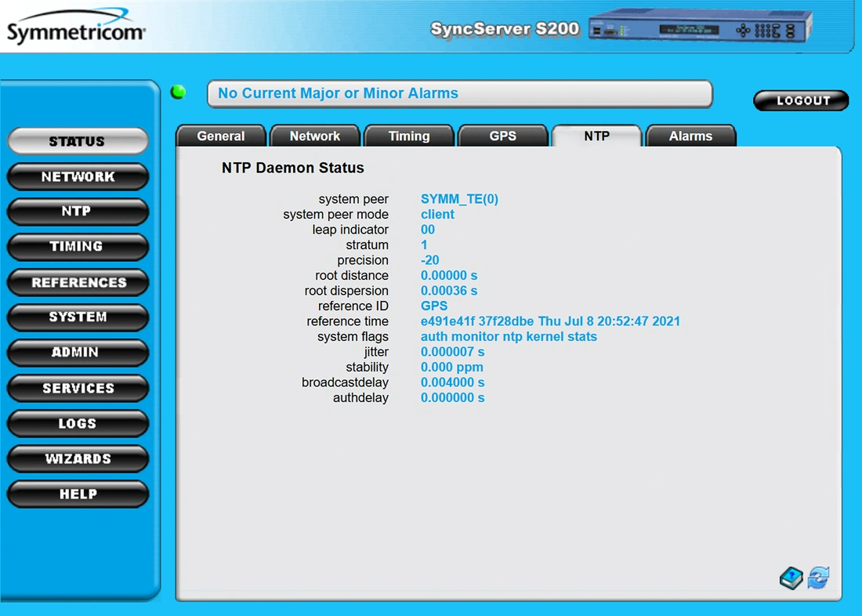Click the stratum value 1
862x616 pixels.
(424, 245)
